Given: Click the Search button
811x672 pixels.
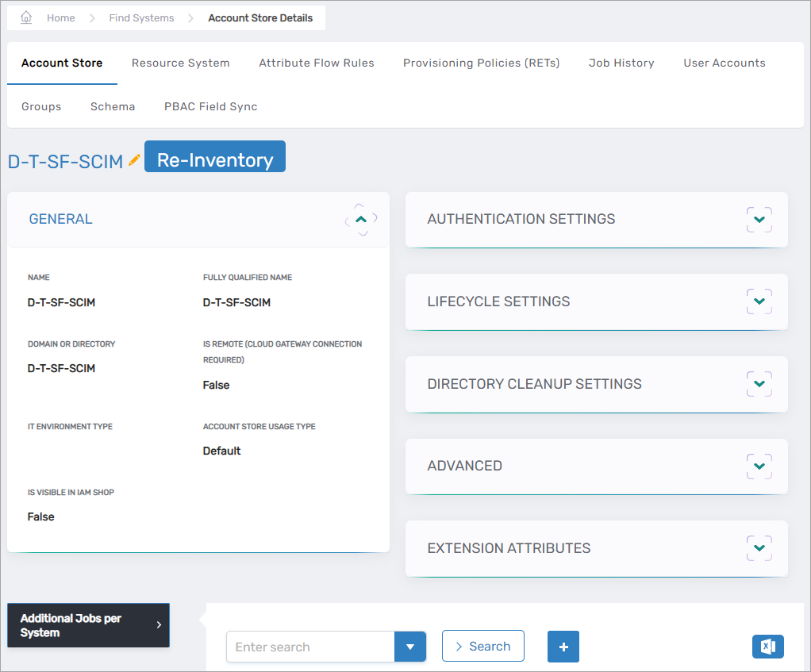Looking at the screenshot, I should (482, 646).
